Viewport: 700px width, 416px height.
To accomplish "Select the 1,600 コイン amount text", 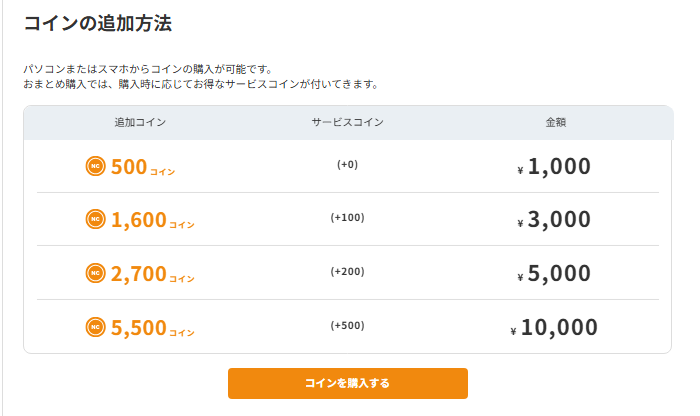I will (x=153, y=220).
